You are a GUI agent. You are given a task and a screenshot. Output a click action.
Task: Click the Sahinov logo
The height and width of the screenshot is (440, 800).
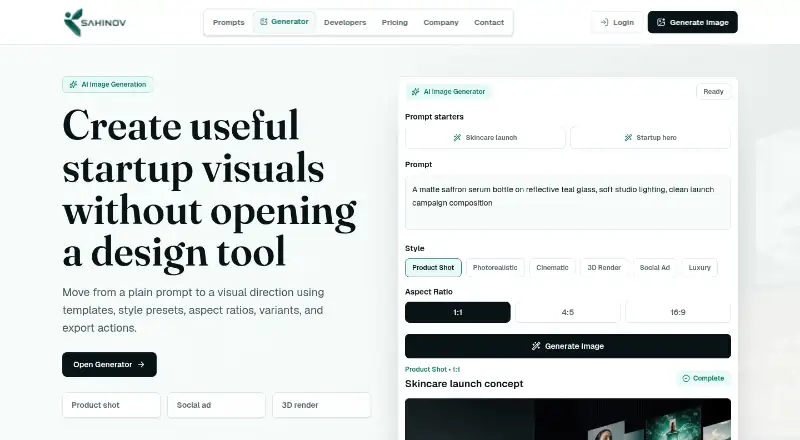pos(95,22)
